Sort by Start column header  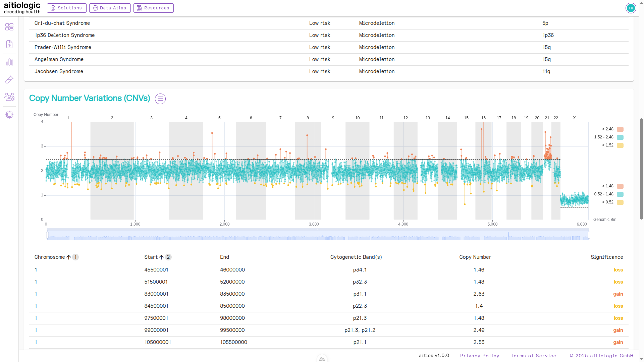[151, 257]
